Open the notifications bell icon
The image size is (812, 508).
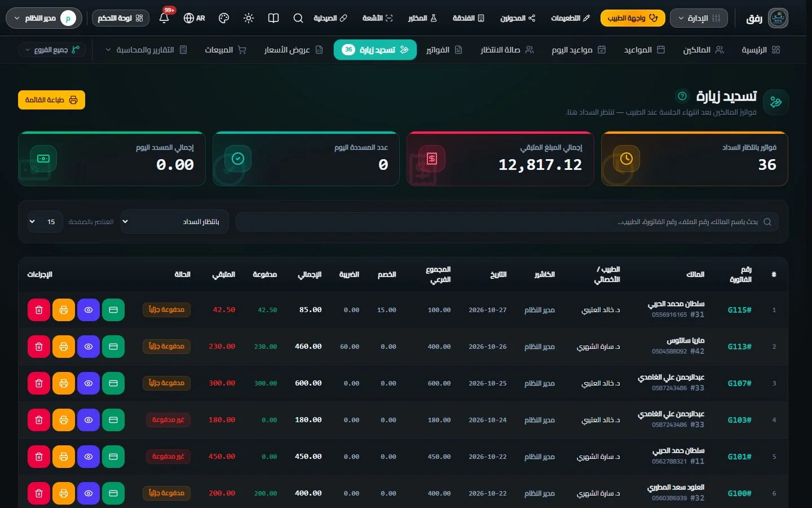pos(164,18)
